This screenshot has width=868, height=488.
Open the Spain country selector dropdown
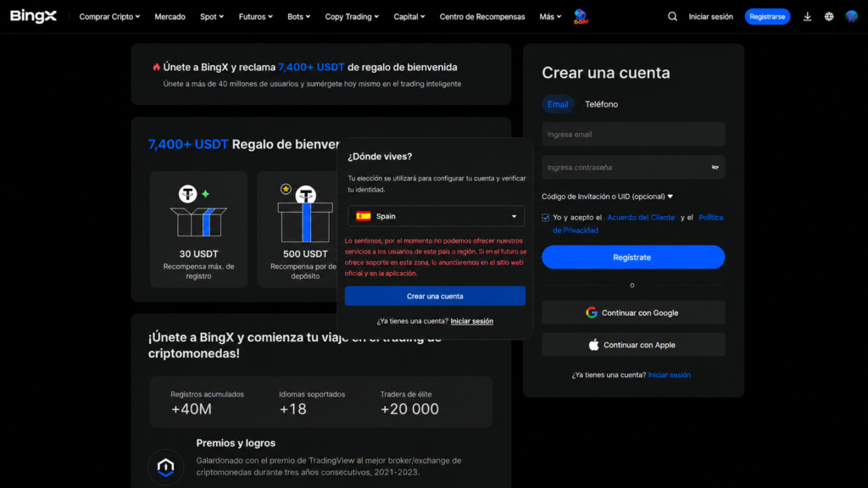tap(437, 216)
